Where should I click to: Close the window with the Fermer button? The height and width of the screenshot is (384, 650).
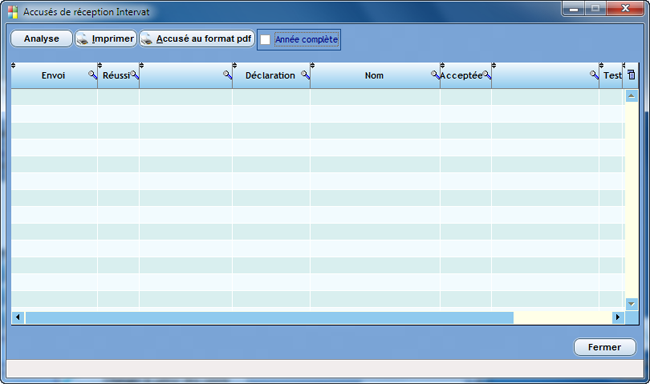click(x=604, y=347)
